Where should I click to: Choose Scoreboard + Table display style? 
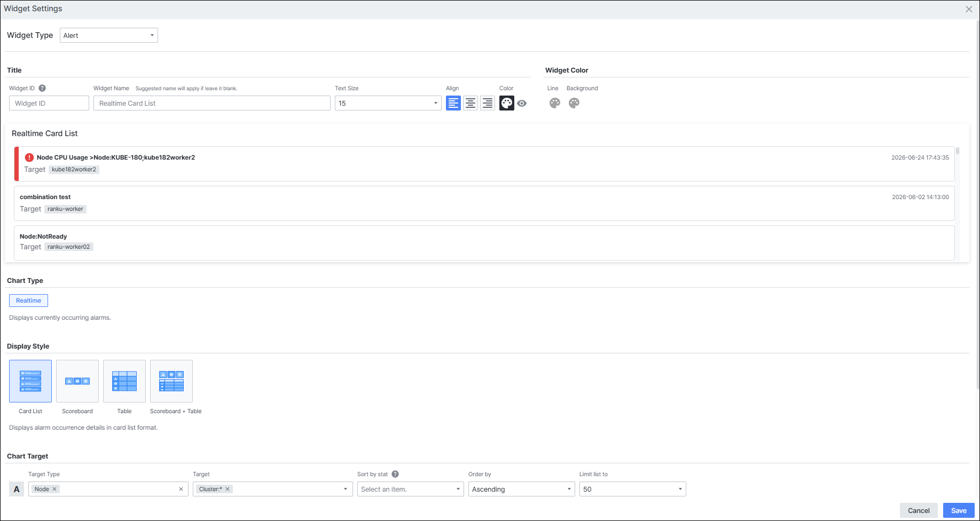[171, 381]
